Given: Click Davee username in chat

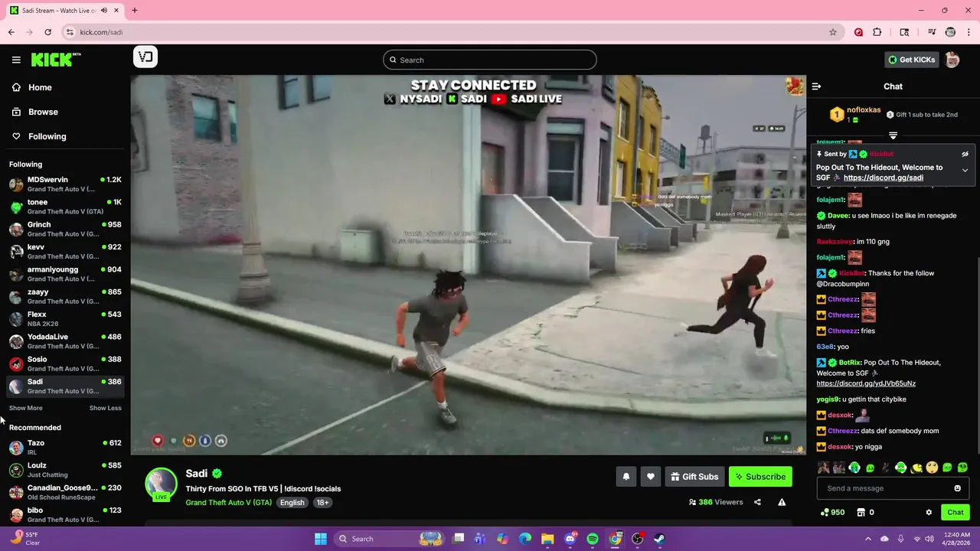Looking at the screenshot, I should pos(838,216).
